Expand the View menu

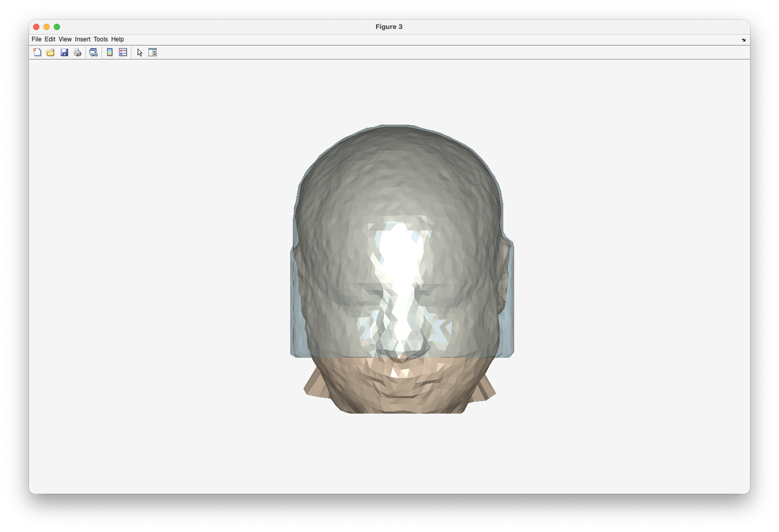[x=65, y=39]
